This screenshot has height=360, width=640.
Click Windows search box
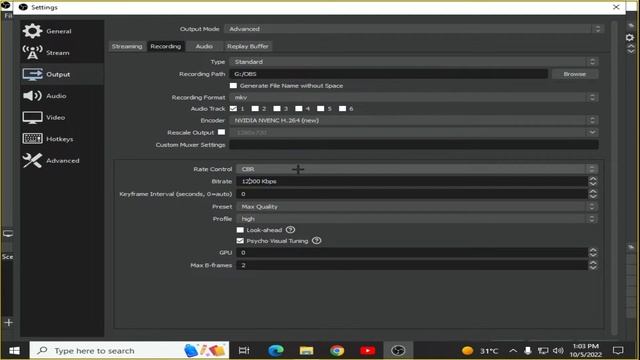point(129,351)
